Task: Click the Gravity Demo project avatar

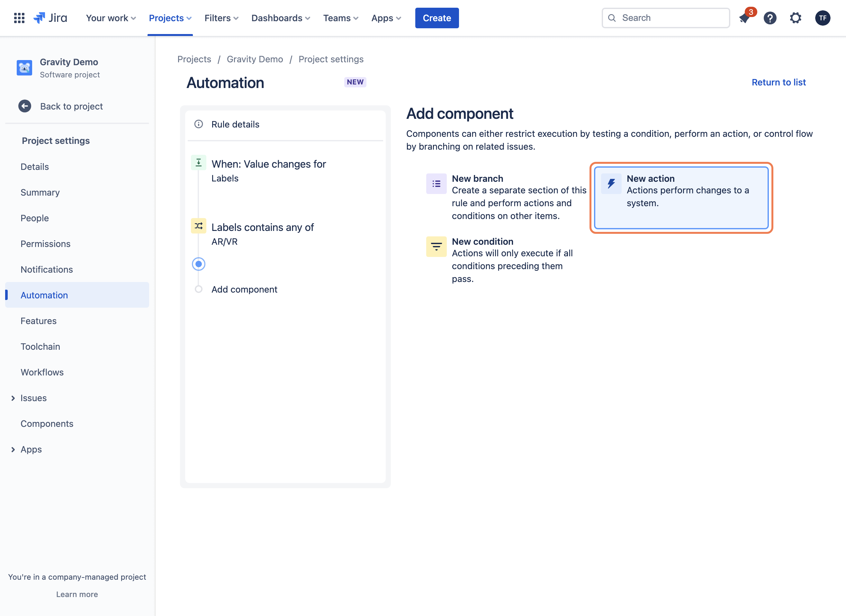Action: pyautogui.click(x=24, y=68)
